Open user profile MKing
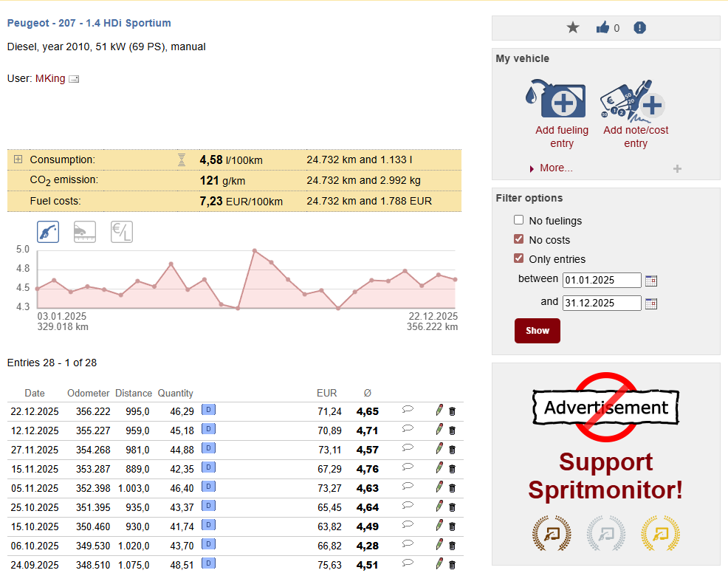 point(50,78)
